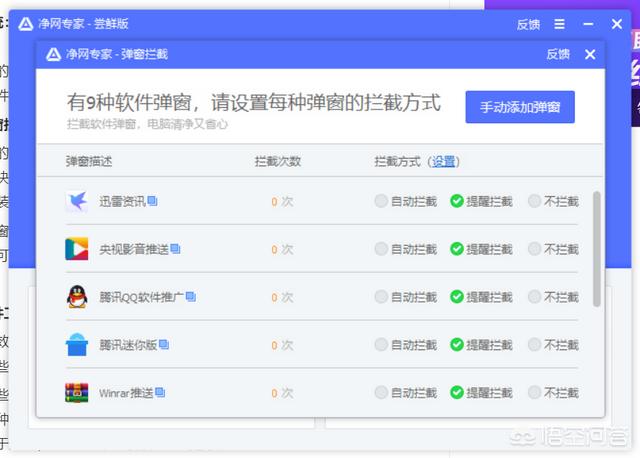The height and width of the screenshot is (458, 640).
Task: Click the subtitle 拦截软件弹窗，电脑清净又省心
Action: [147, 124]
